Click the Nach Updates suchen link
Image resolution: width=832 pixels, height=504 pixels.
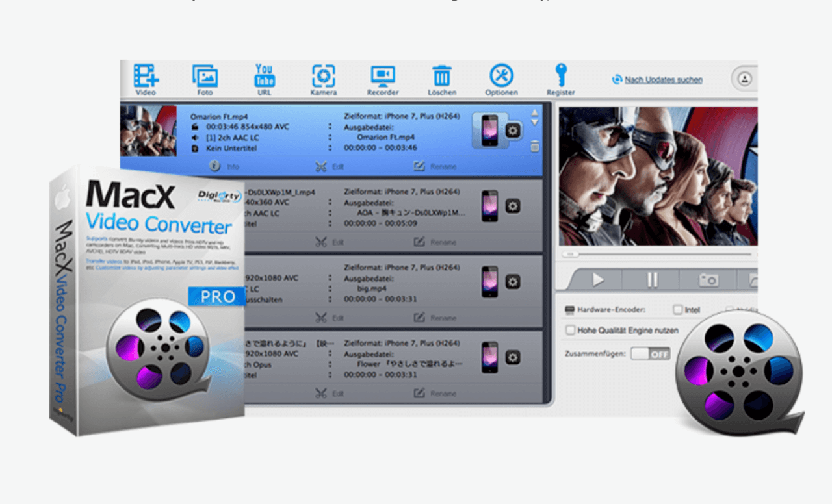click(663, 80)
